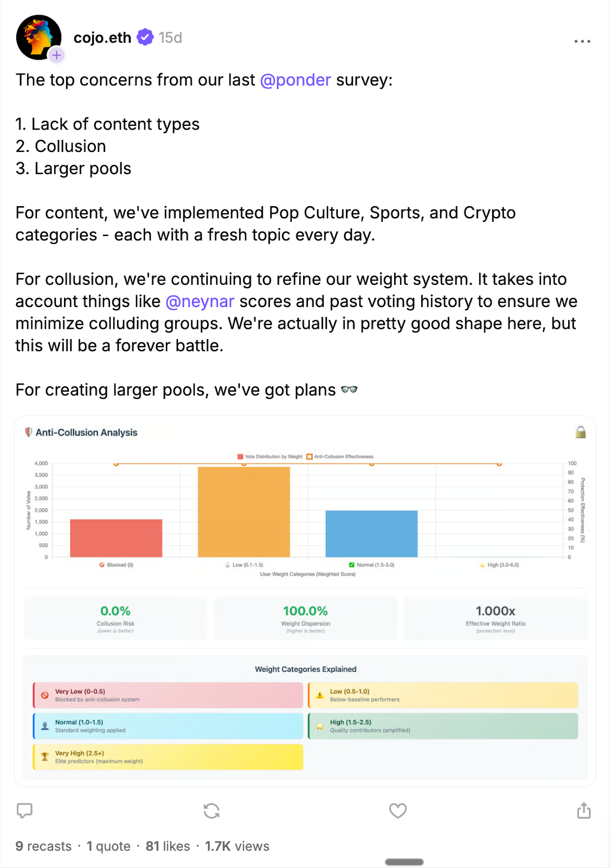Open the cojo.eth username profile link

click(102, 37)
